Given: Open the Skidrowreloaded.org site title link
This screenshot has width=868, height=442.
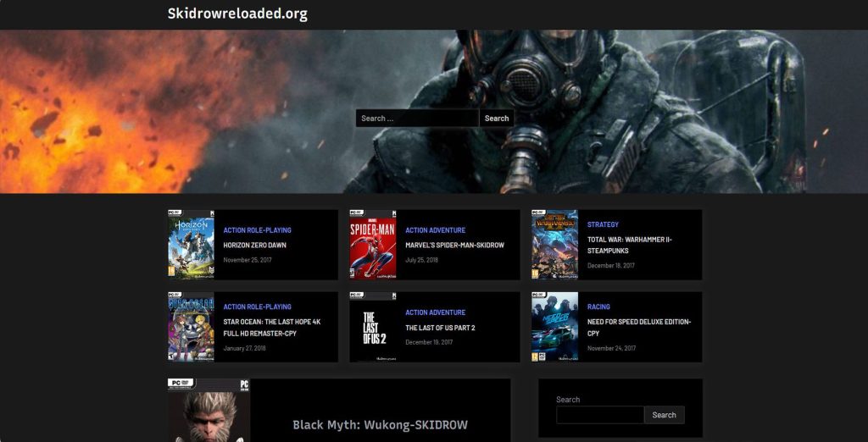Looking at the screenshot, I should click(x=237, y=14).
